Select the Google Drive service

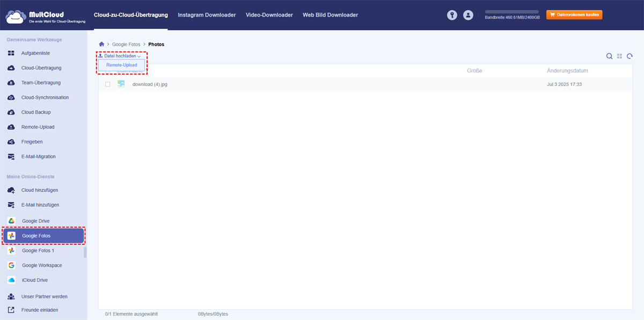pyautogui.click(x=35, y=221)
